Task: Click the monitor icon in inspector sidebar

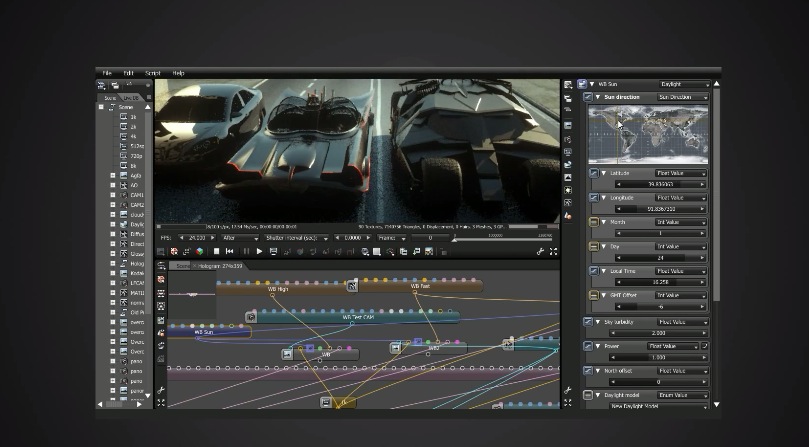Action: click(568, 152)
